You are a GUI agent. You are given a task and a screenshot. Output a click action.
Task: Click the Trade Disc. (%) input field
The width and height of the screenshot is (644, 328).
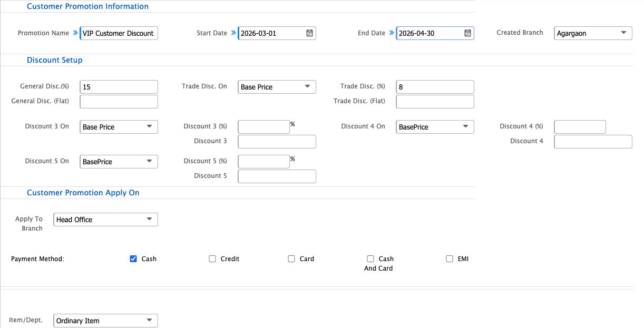point(435,87)
